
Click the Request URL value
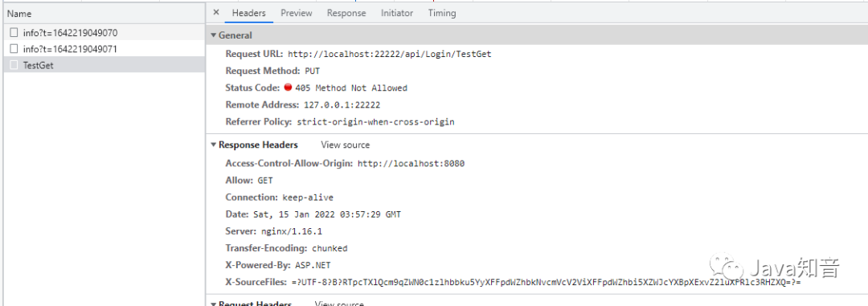(390, 55)
